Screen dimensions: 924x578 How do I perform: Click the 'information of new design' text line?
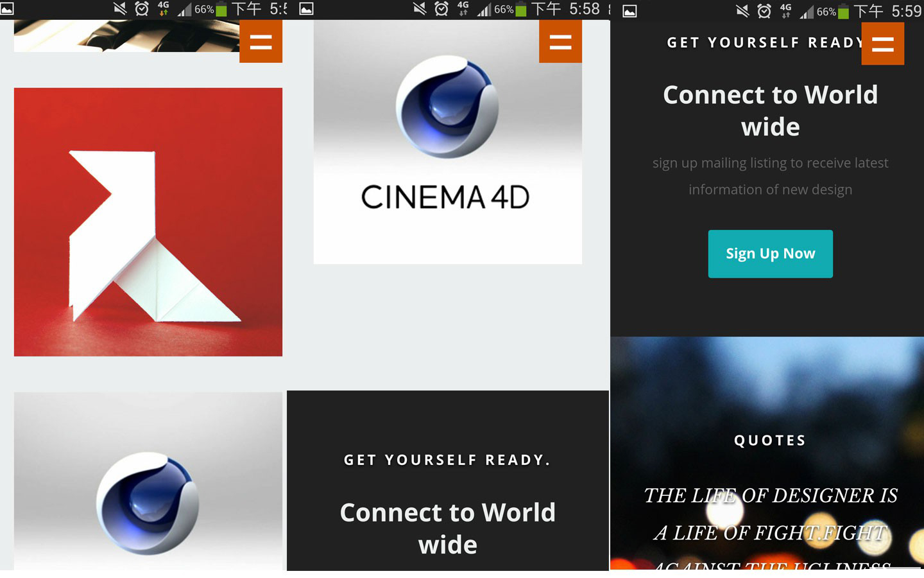pyautogui.click(x=770, y=189)
